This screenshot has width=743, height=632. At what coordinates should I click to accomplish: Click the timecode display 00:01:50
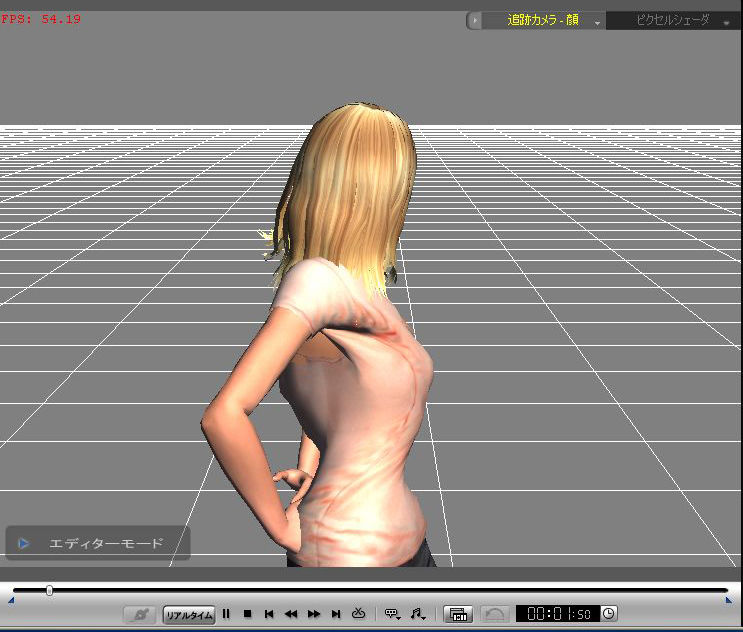(558, 614)
